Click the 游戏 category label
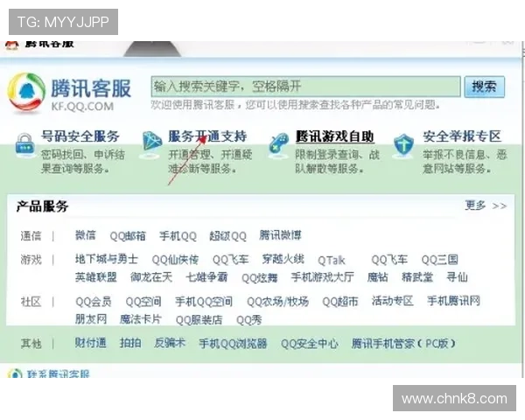The image size is (525, 420). [31, 260]
